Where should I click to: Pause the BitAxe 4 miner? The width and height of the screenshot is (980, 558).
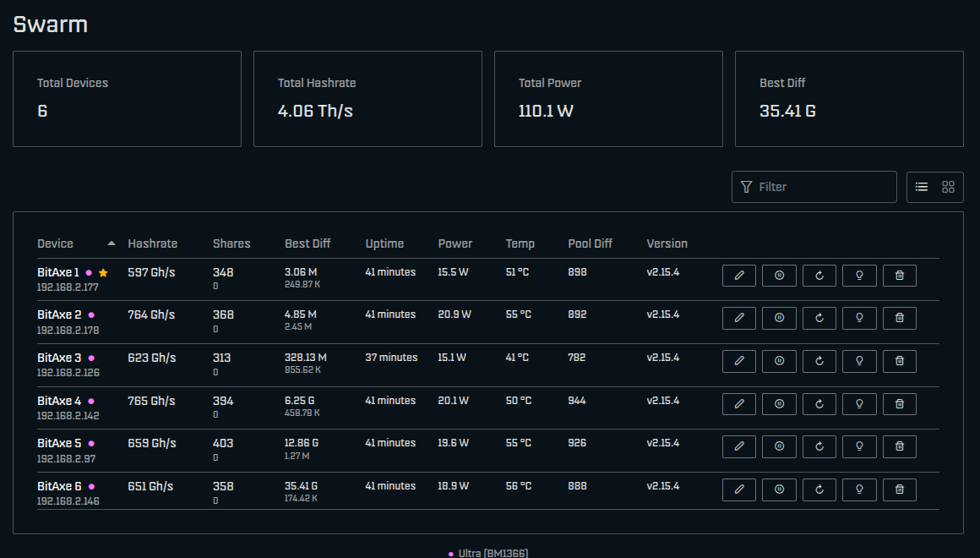click(x=780, y=404)
